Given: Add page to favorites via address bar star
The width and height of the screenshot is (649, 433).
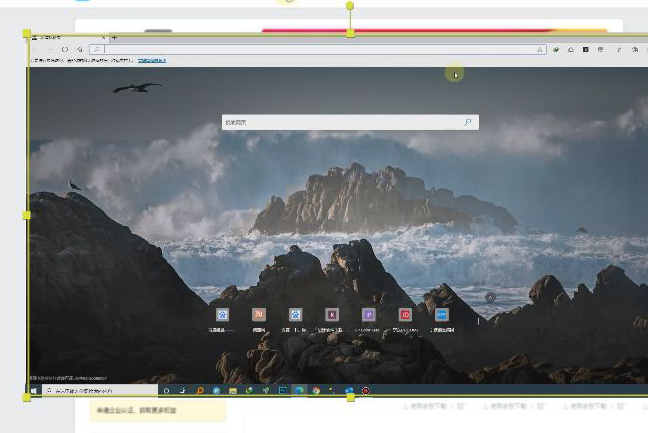Looking at the screenshot, I should (x=540, y=49).
